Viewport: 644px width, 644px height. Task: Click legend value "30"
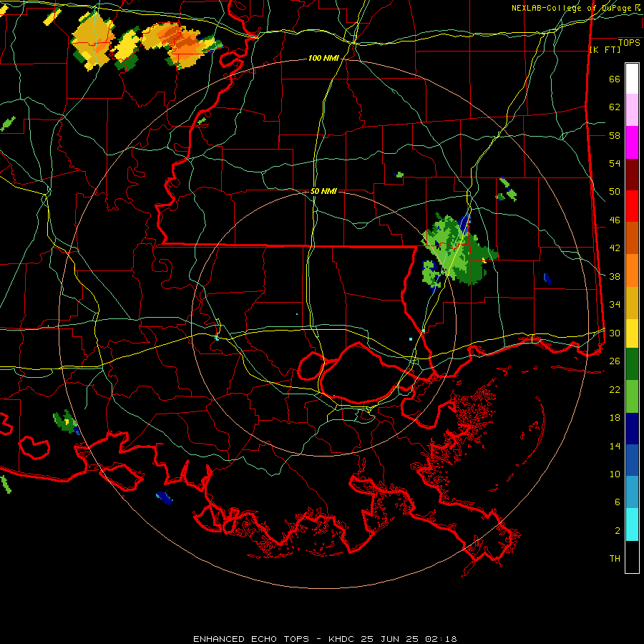click(615, 333)
